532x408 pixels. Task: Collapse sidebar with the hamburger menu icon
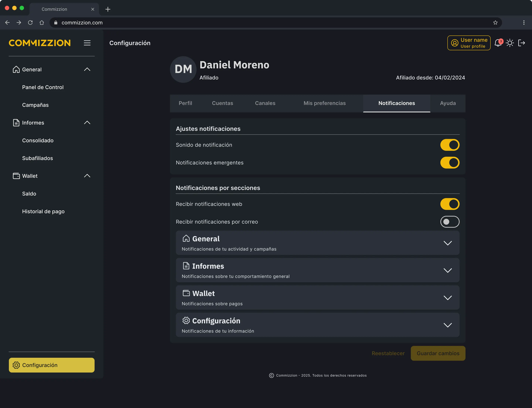(x=87, y=43)
